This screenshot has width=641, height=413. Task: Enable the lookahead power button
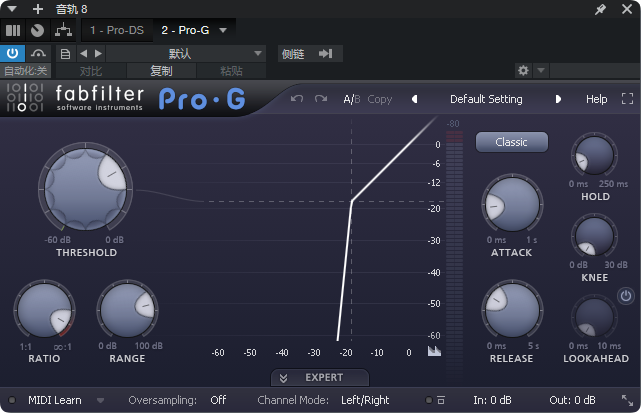[x=625, y=296]
